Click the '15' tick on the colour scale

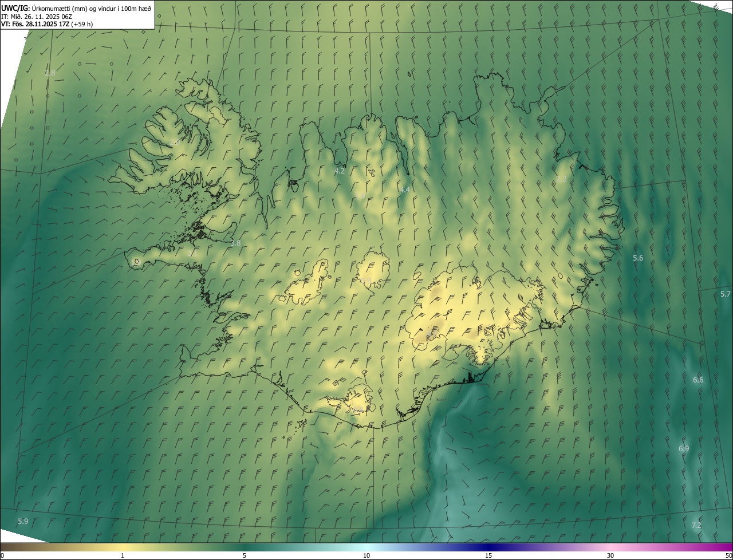[x=488, y=555]
